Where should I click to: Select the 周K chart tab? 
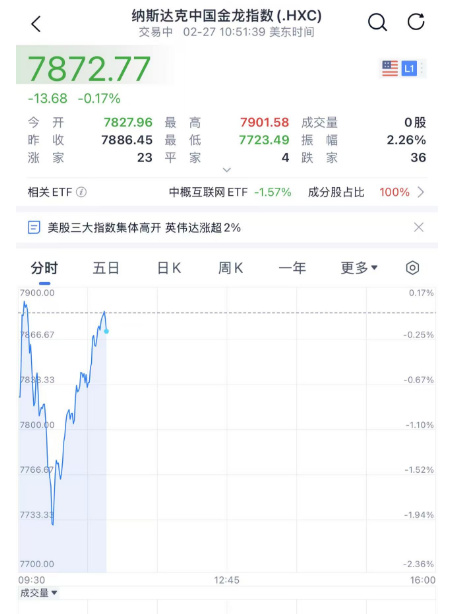pos(231,268)
